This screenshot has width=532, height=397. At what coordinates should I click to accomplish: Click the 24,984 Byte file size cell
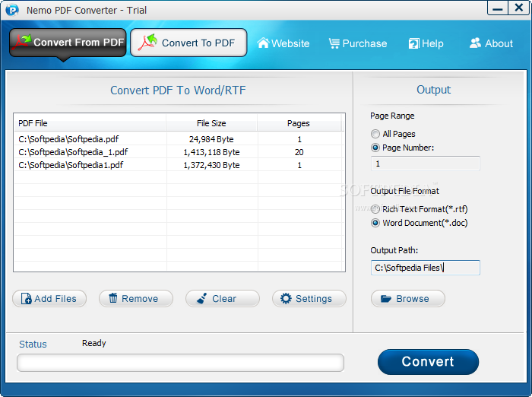tap(212, 139)
